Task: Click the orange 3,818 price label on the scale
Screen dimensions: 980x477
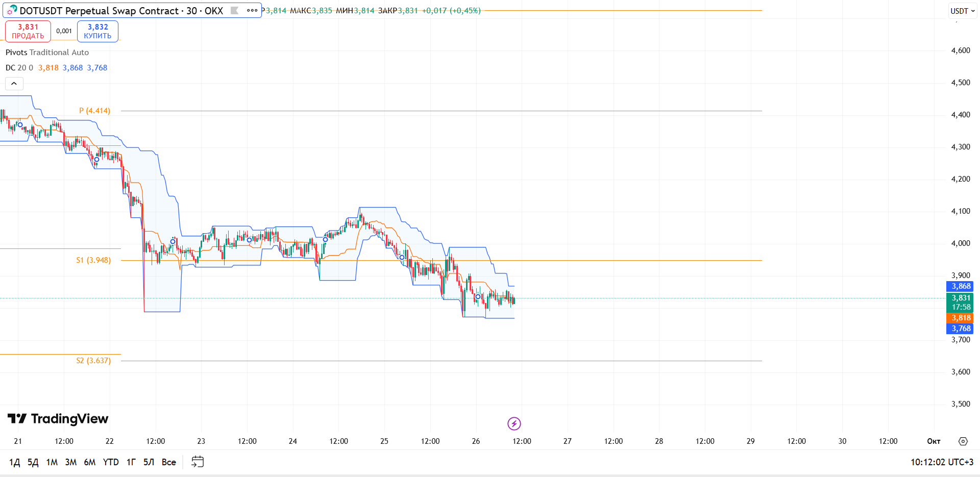Action: point(960,318)
